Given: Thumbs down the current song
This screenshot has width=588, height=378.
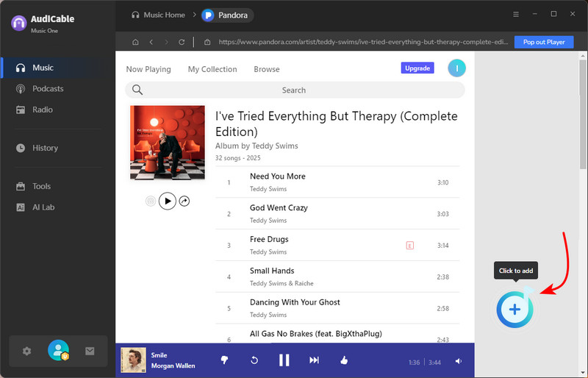Looking at the screenshot, I should [225, 360].
